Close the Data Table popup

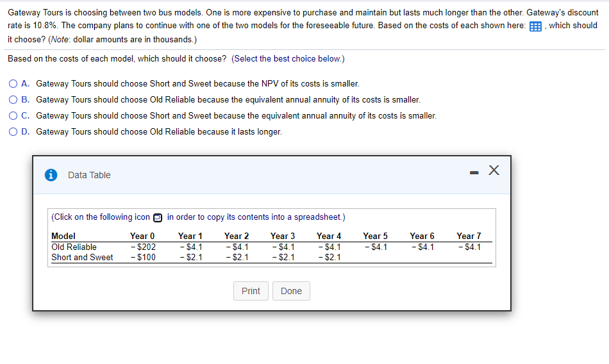point(494,170)
